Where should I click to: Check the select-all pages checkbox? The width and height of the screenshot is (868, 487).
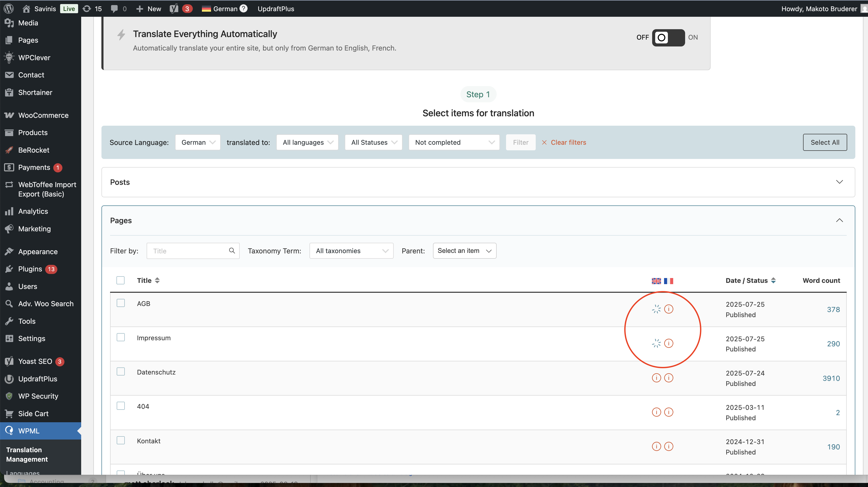120,280
